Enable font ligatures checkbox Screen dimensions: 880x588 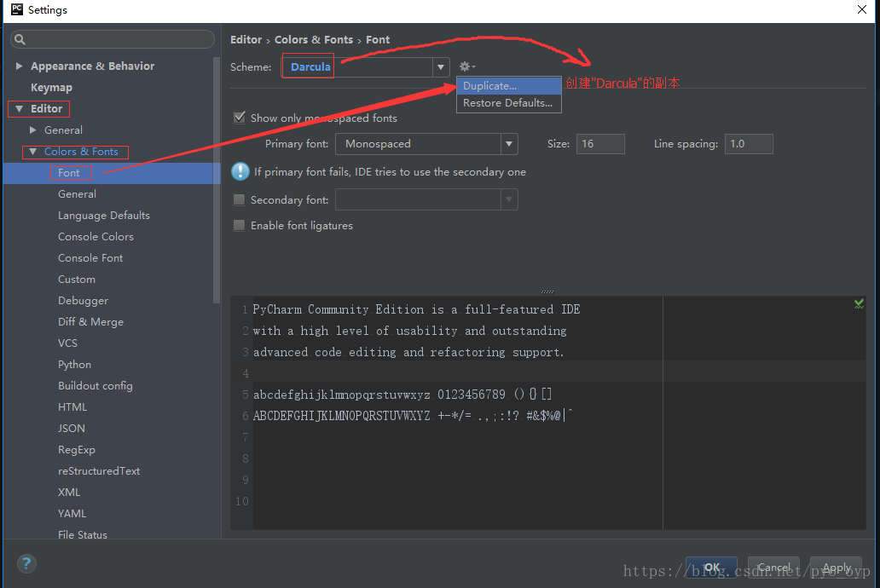click(x=239, y=226)
